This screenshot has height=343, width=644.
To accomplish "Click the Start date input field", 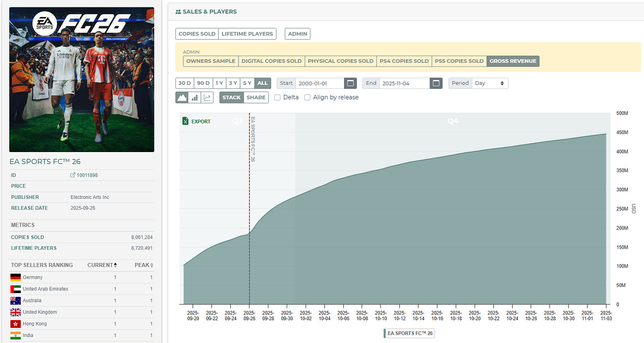I will pos(320,83).
